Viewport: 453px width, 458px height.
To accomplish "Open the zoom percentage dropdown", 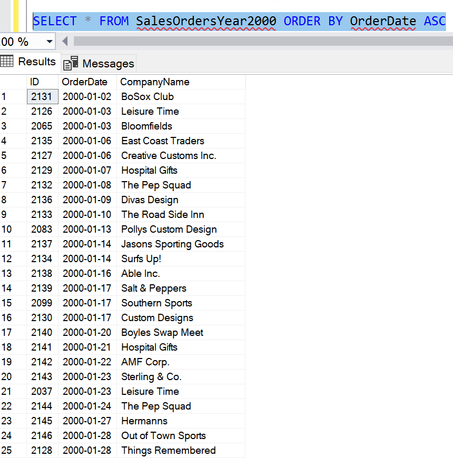I will [50, 42].
